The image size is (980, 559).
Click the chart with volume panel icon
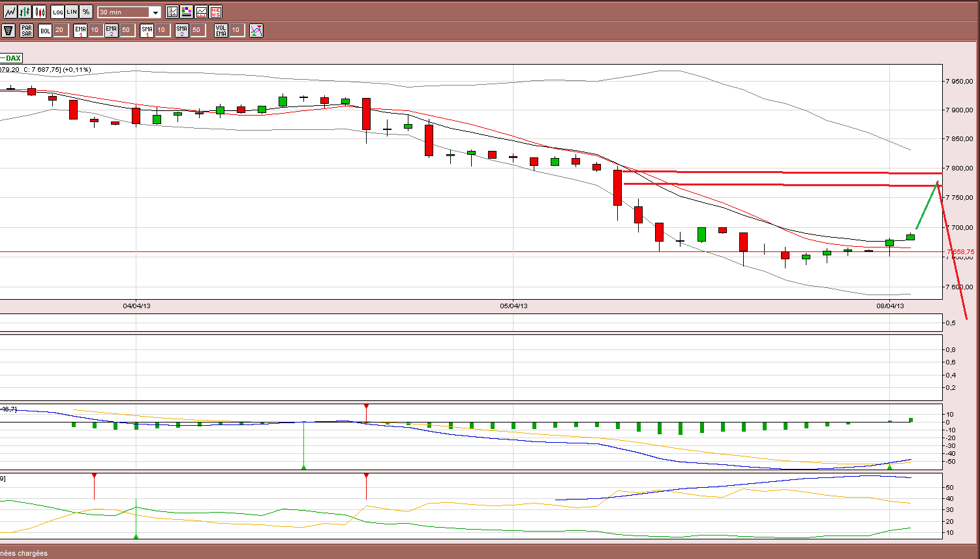coord(201,12)
